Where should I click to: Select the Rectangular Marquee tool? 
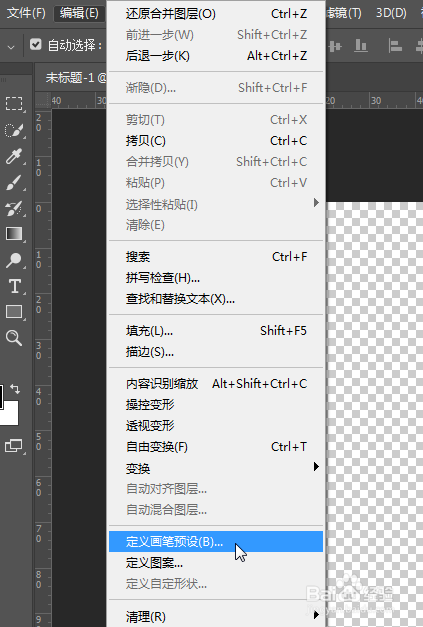pyautogui.click(x=14, y=103)
